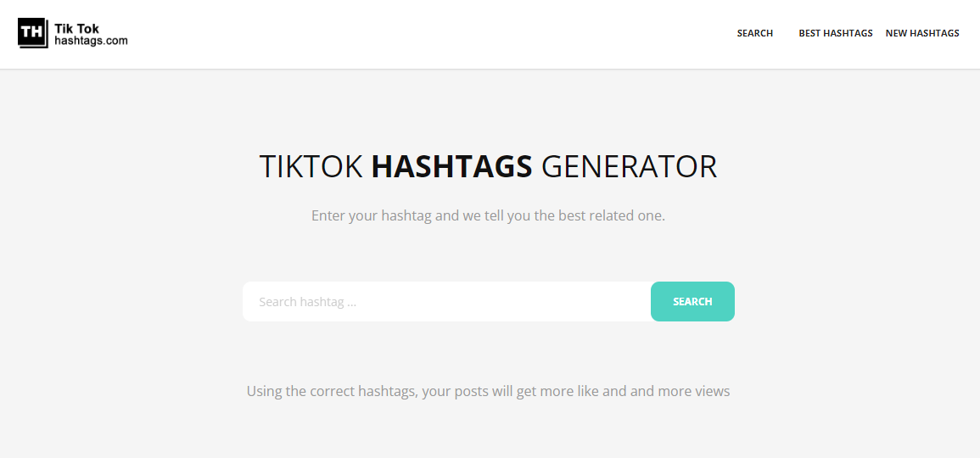Screen dimensions: 980x458
Task: Click the "hashtags.com" logo text
Action: point(91,40)
